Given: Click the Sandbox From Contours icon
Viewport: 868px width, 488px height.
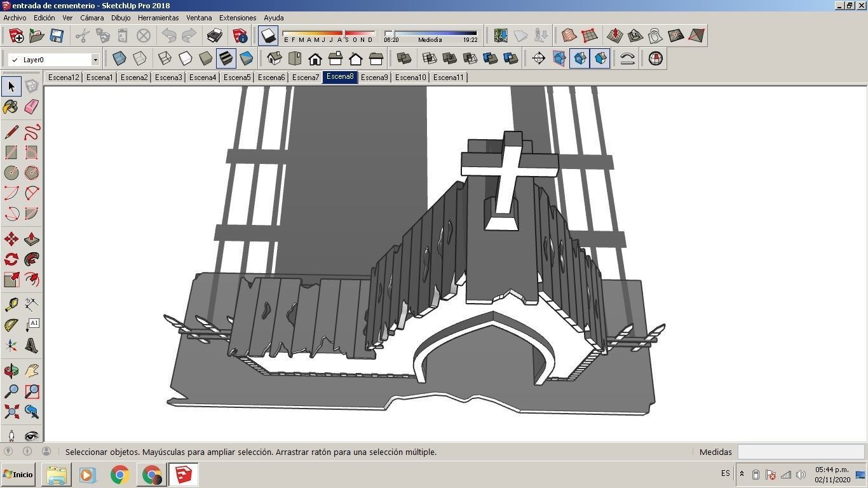Looking at the screenshot, I should 569,36.
